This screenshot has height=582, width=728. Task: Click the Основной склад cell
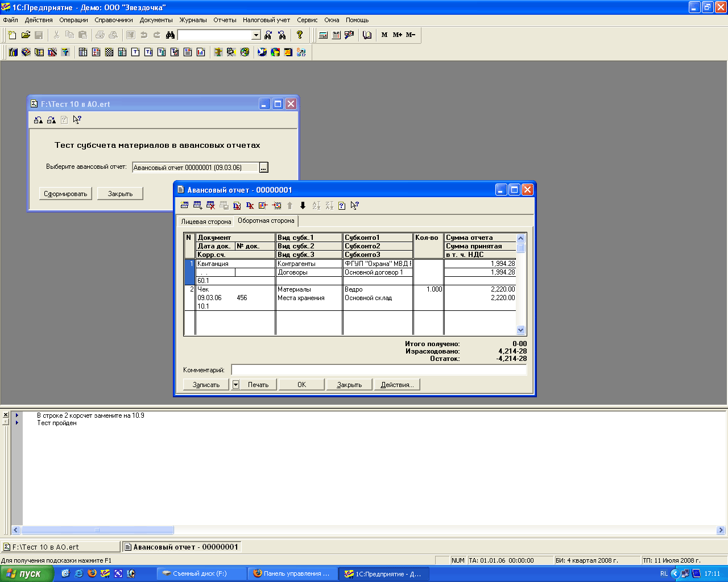point(378,298)
